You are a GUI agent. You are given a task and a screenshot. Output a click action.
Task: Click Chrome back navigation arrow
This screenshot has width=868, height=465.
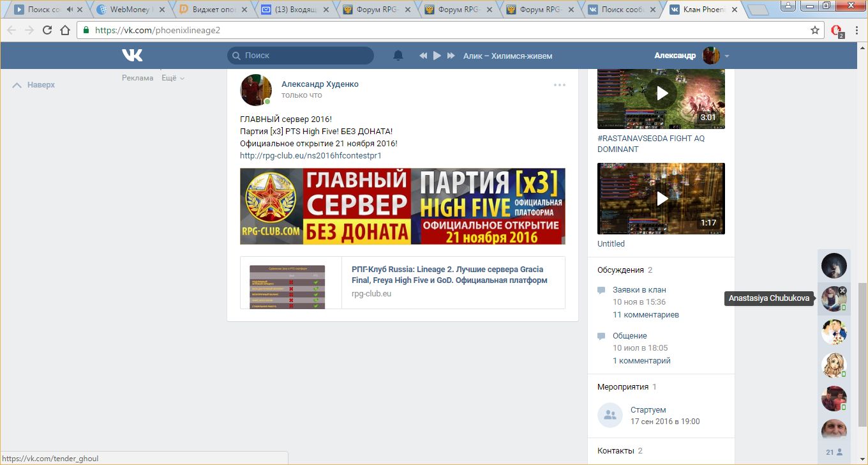click(x=12, y=30)
